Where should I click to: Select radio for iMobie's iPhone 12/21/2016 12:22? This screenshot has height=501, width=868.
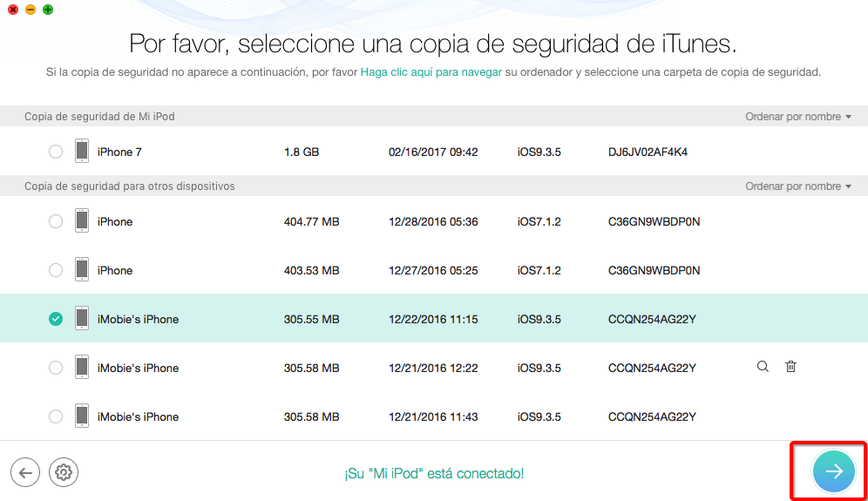coord(56,368)
